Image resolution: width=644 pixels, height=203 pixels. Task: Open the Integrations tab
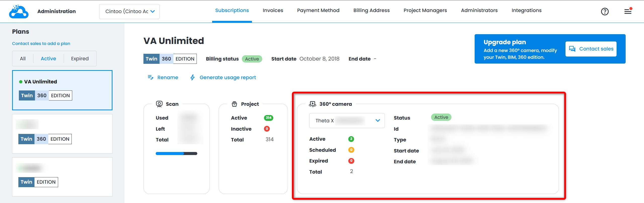click(x=526, y=11)
